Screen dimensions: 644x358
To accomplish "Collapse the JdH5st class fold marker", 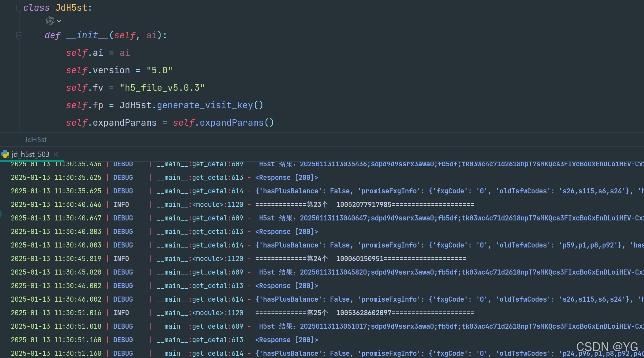I will [19, 8].
